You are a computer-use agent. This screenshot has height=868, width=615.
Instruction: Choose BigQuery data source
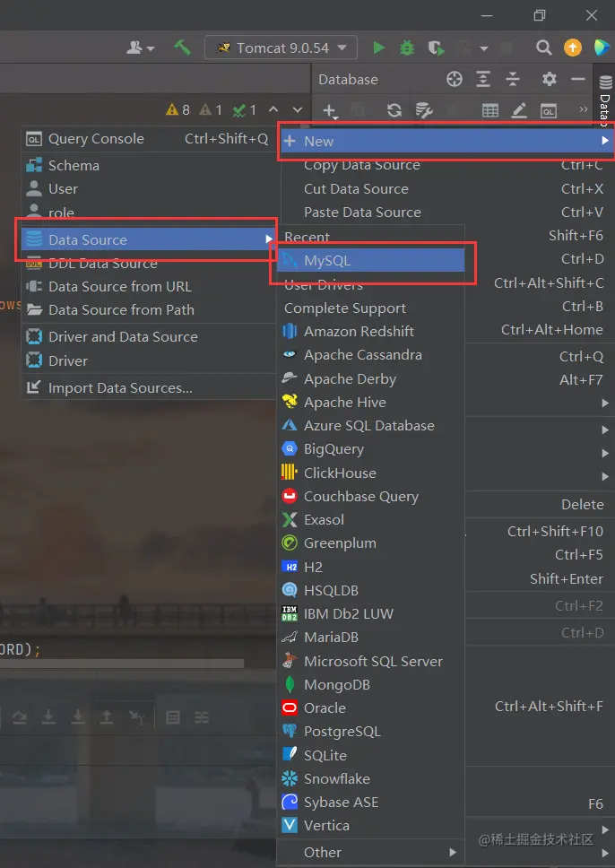point(371,449)
